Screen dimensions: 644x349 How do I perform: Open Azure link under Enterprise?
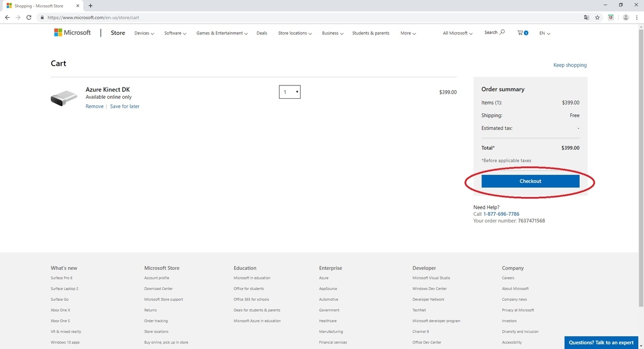tap(324, 278)
